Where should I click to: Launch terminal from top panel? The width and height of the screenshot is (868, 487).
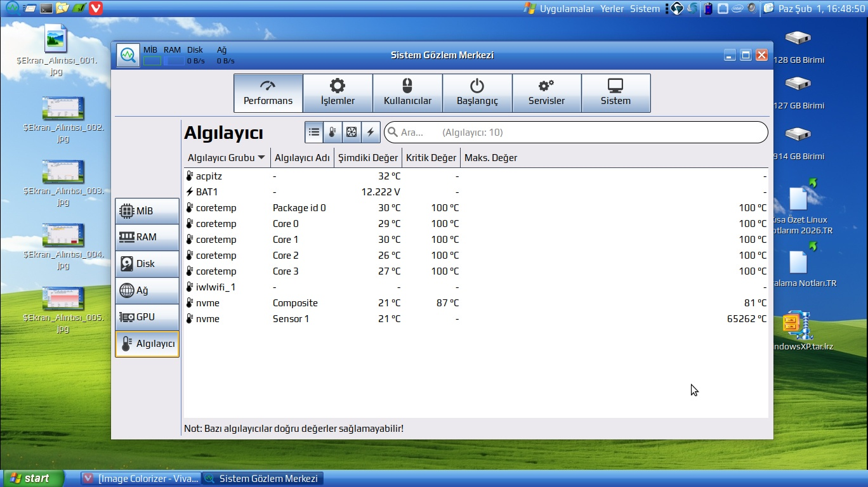(46, 8)
